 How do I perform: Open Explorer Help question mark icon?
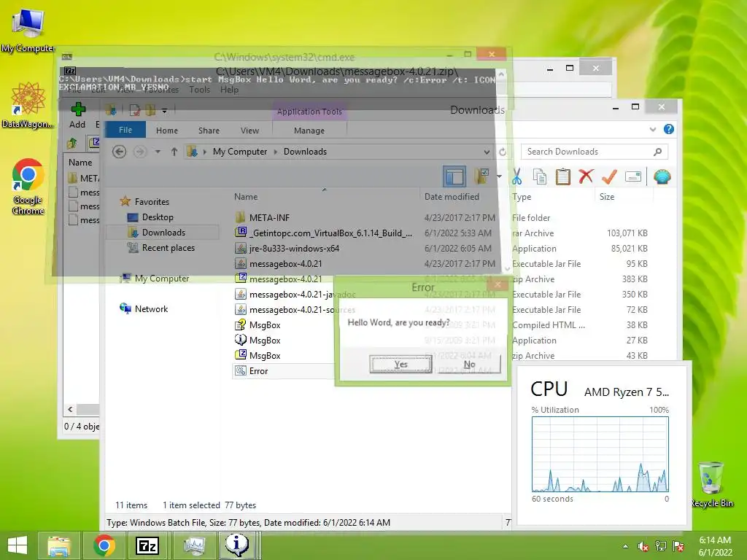click(x=669, y=129)
